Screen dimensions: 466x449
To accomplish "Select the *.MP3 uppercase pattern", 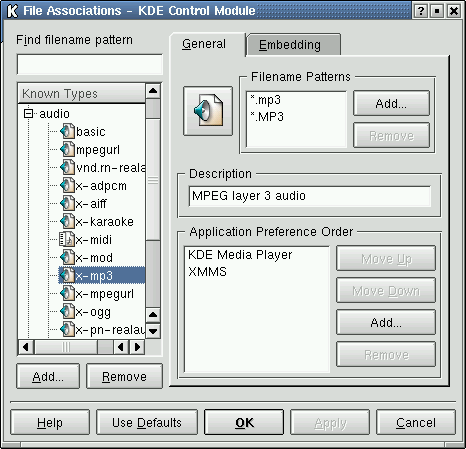I will [267, 116].
